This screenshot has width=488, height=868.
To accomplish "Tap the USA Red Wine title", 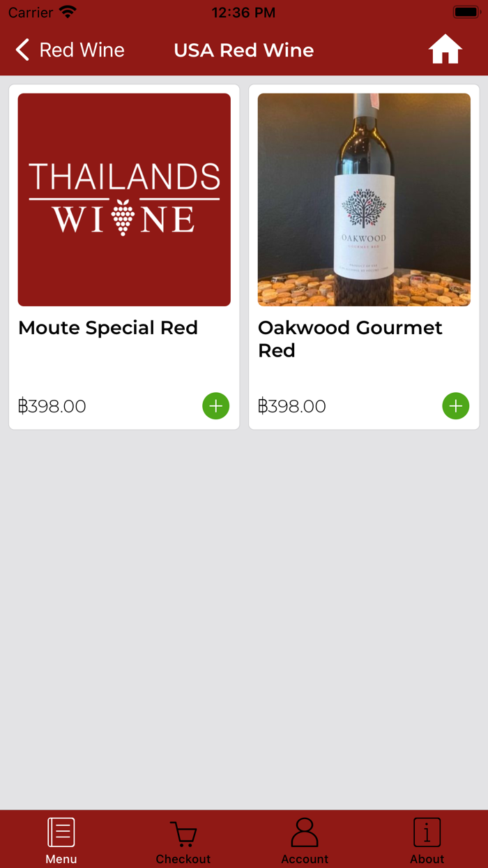I will click(x=243, y=50).
